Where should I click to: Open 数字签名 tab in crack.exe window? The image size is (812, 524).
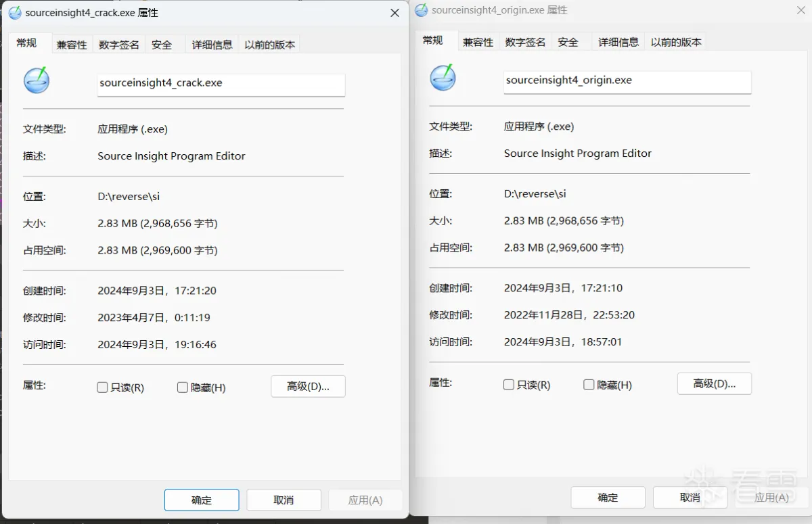click(119, 45)
